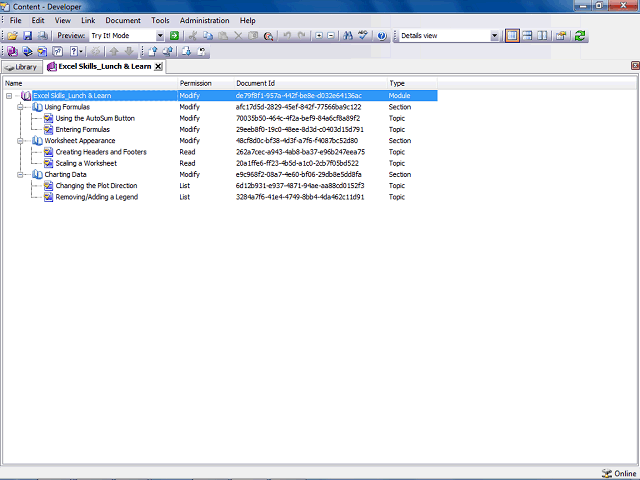Open the Details view dropdown
This screenshot has width=640, height=480.
pos(494,36)
